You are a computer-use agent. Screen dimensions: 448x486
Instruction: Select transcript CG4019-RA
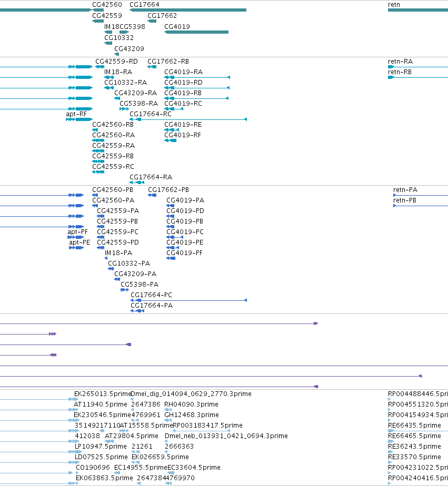click(183, 72)
